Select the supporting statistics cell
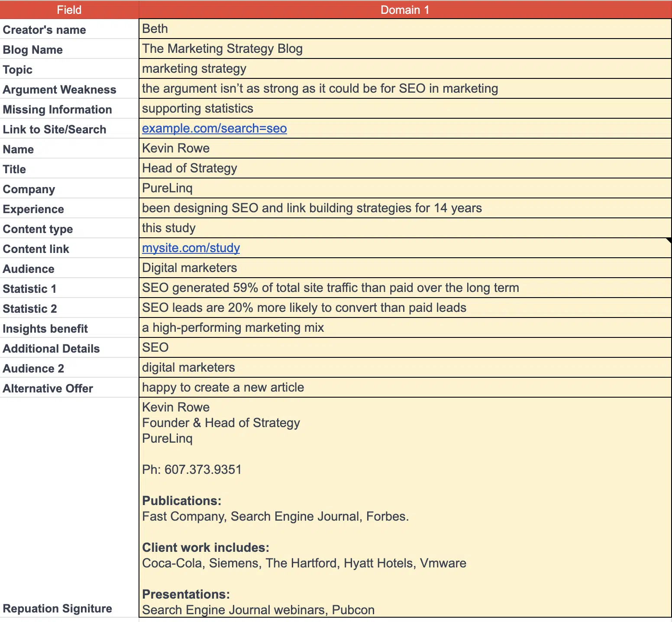This screenshot has height=622, width=672. (x=405, y=109)
